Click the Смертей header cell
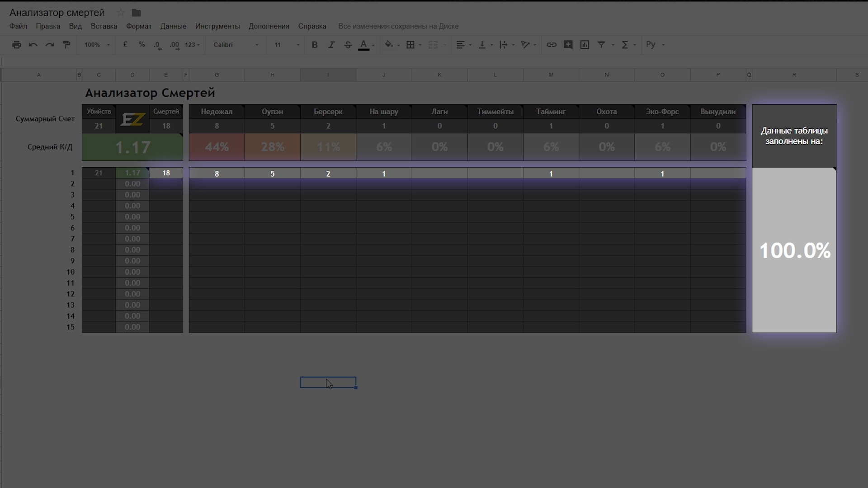The height and width of the screenshot is (488, 868). click(166, 112)
